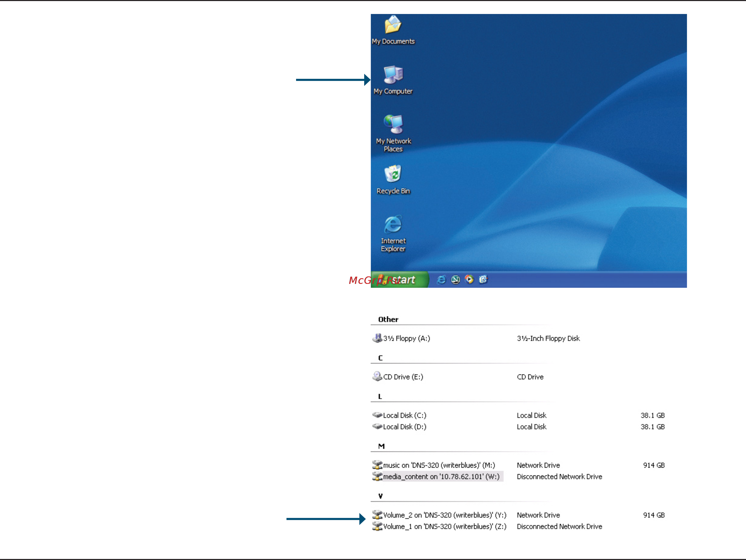The image size is (746, 560).
Task: Select the 3½ Floppy (A:) drive
Action: 401,338
